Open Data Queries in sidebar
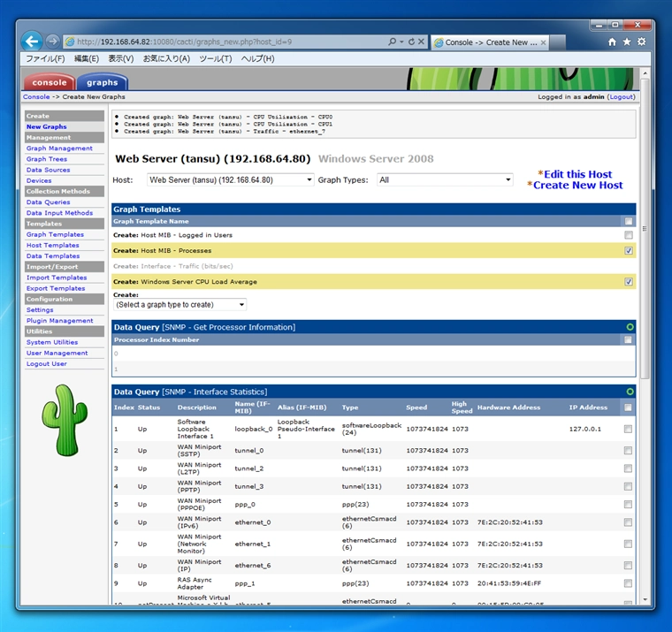Viewport: 672px width, 632px height. coord(48,202)
